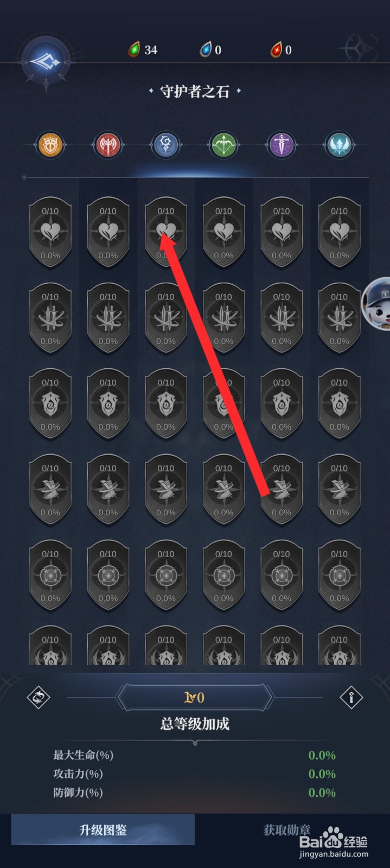Select the purple dagger class icon

click(x=282, y=145)
